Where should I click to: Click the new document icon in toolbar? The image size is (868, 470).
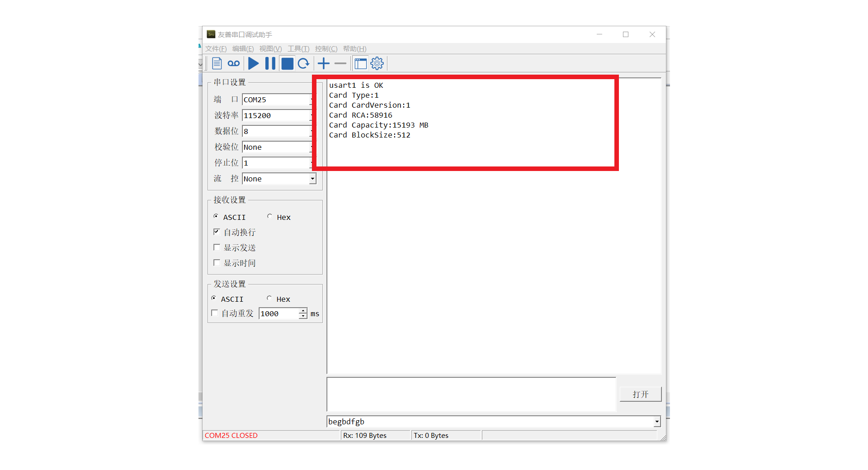point(217,64)
